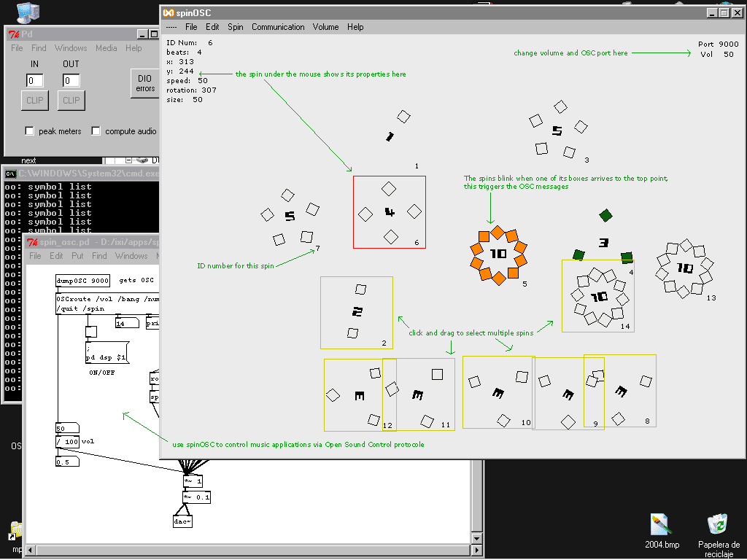Click the number box showing 14 in patch
The width and height of the screenshot is (747, 560).
(x=127, y=323)
